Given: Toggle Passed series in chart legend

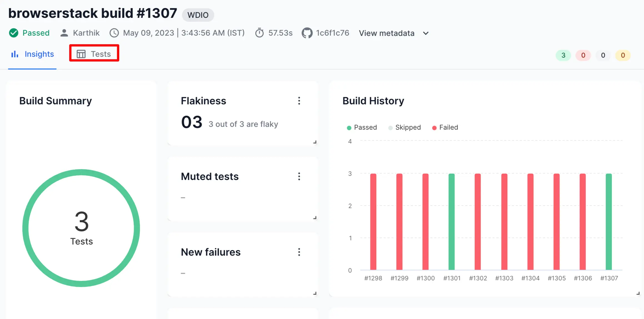Looking at the screenshot, I should [362, 127].
